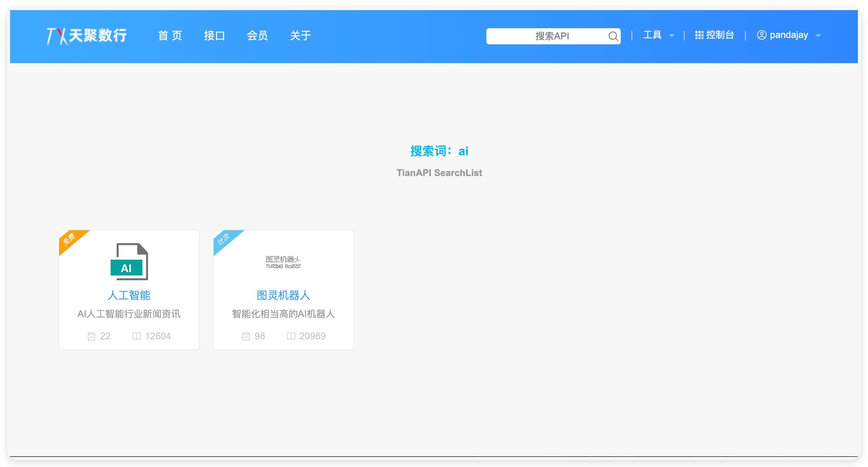Image resolution: width=868 pixels, height=467 pixels.
Task: Open the 关于 navigation item
Action: [300, 36]
